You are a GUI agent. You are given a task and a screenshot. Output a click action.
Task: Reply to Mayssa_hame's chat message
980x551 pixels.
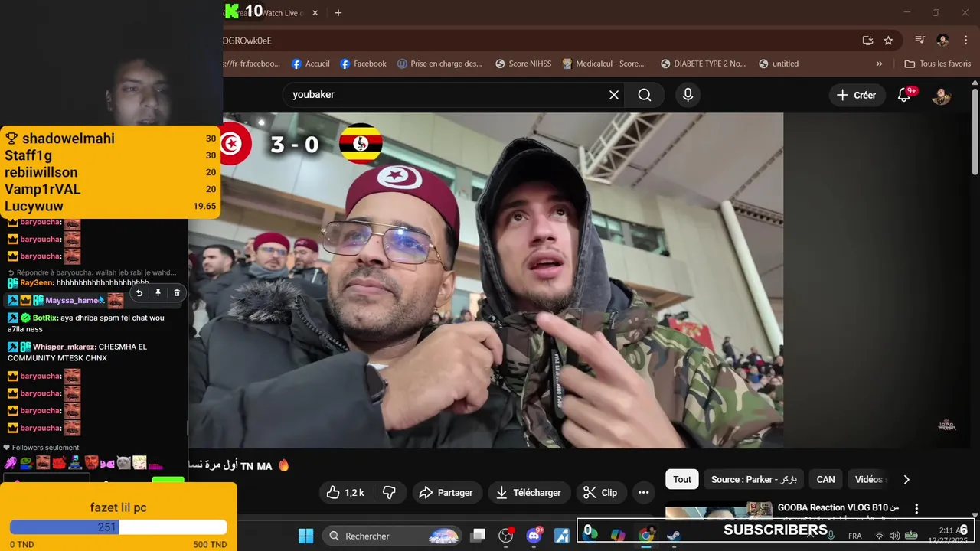tap(139, 293)
